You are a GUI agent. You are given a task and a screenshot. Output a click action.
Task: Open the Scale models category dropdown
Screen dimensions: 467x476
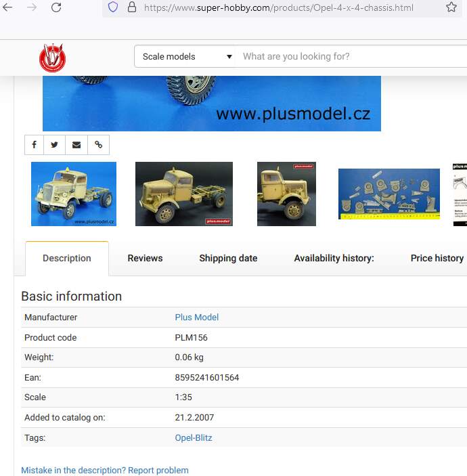(185, 56)
